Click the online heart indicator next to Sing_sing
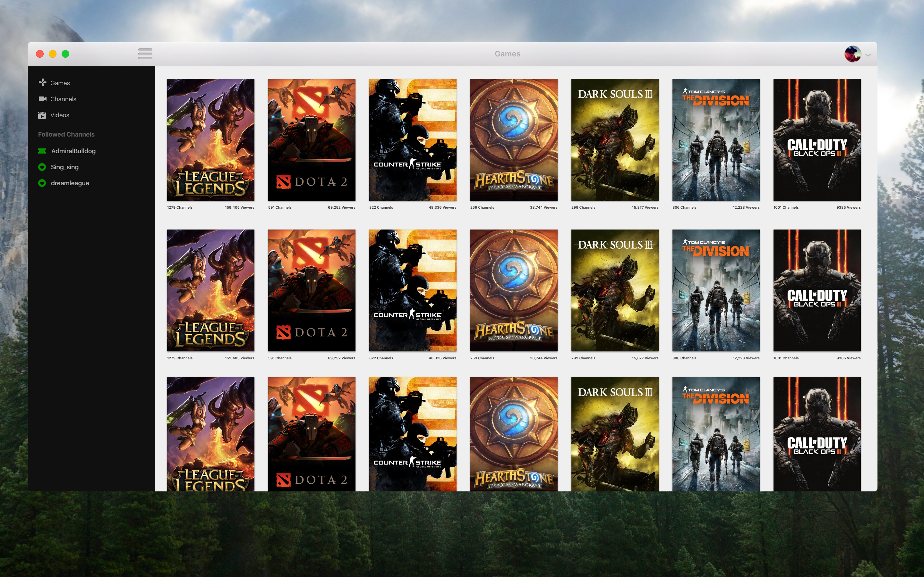The width and height of the screenshot is (924, 577). [42, 167]
